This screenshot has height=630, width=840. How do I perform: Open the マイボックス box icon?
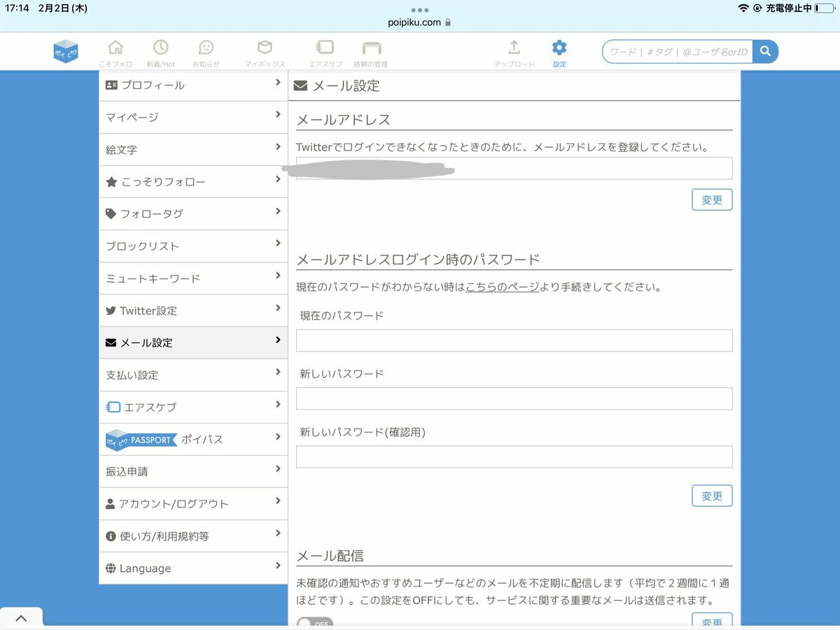click(x=265, y=48)
